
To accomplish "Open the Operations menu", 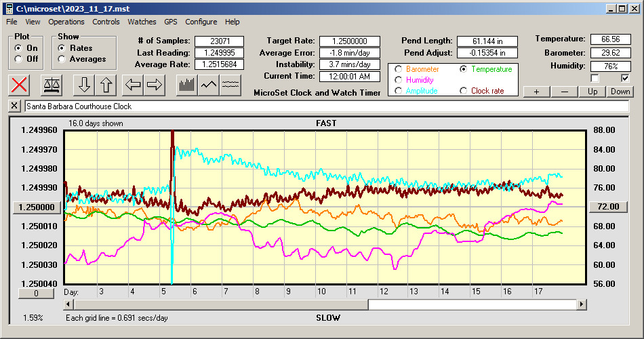I will 66,22.
